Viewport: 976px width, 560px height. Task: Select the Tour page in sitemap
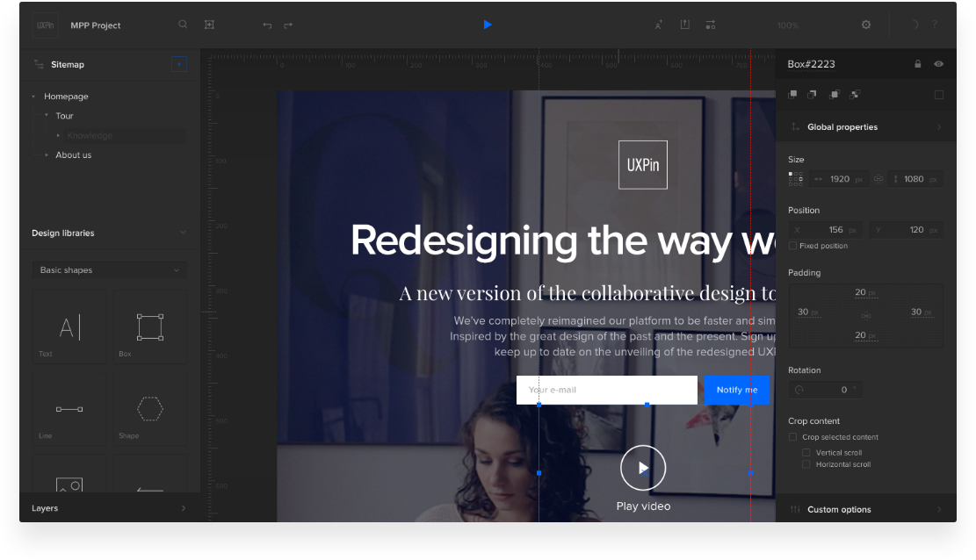coord(65,116)
